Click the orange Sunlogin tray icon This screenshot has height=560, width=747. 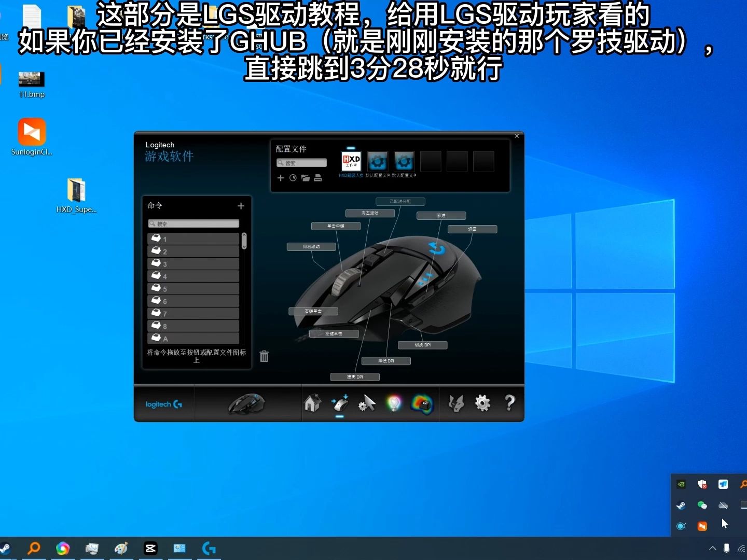[702, 526]
